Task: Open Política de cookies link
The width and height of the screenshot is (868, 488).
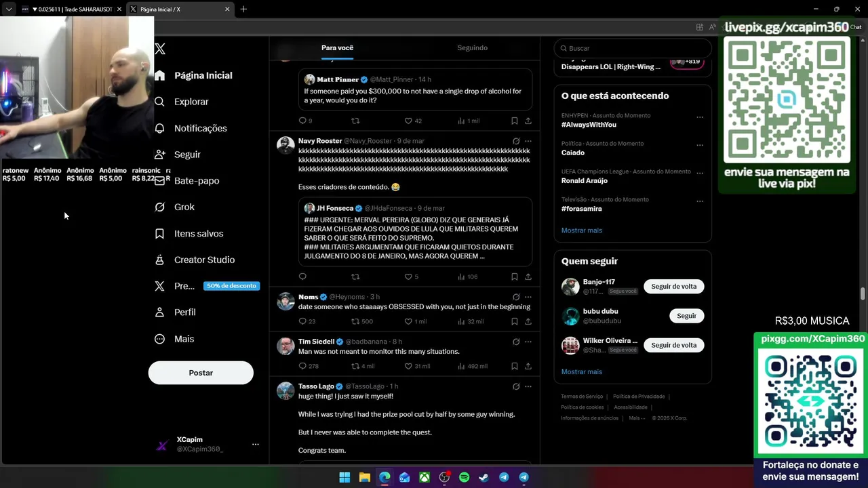Action: (x=582, y=407)
